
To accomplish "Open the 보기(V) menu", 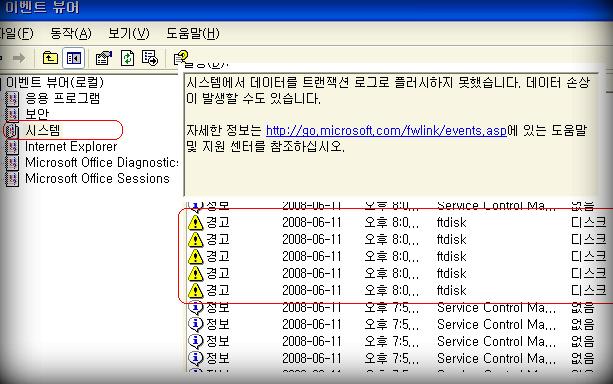I will coord(129,34).
